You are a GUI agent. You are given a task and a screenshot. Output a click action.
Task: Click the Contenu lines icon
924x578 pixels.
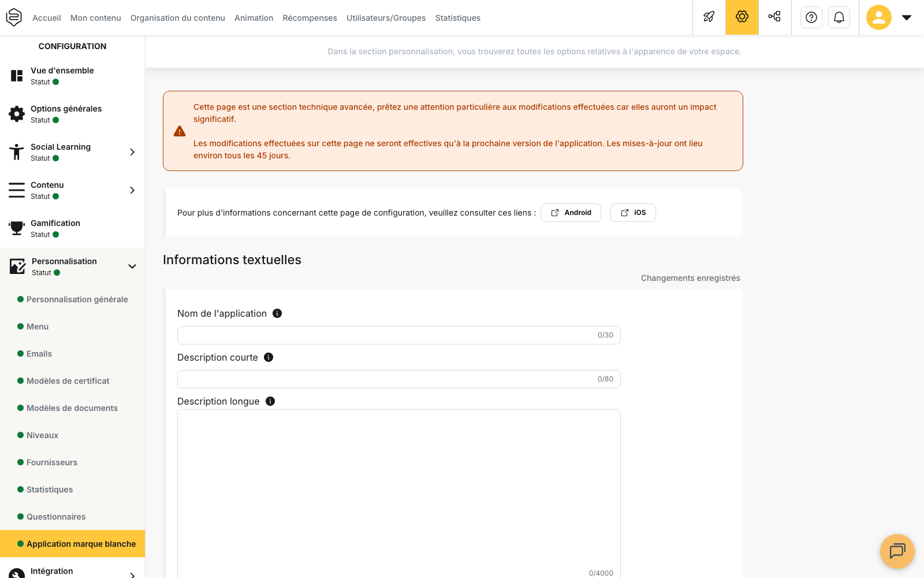tap(17, 190)
